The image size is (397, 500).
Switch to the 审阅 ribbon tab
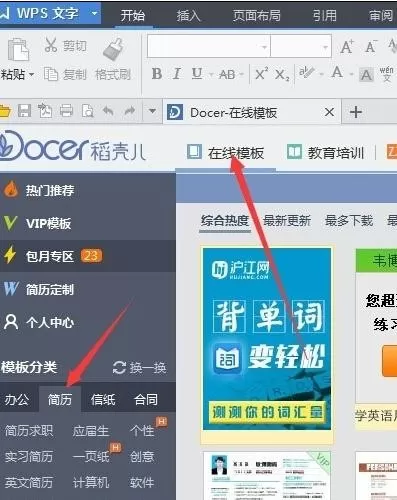coord(381,15)
